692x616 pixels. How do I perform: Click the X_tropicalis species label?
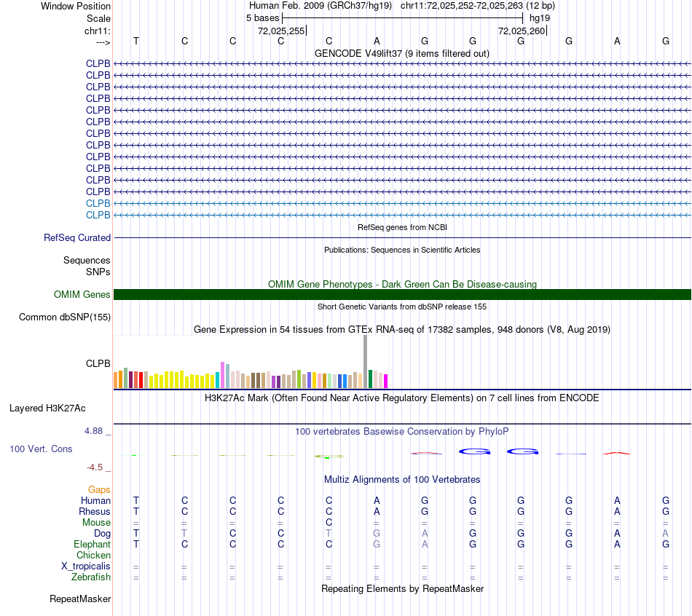pyautogui.click(x=86, y=566)
